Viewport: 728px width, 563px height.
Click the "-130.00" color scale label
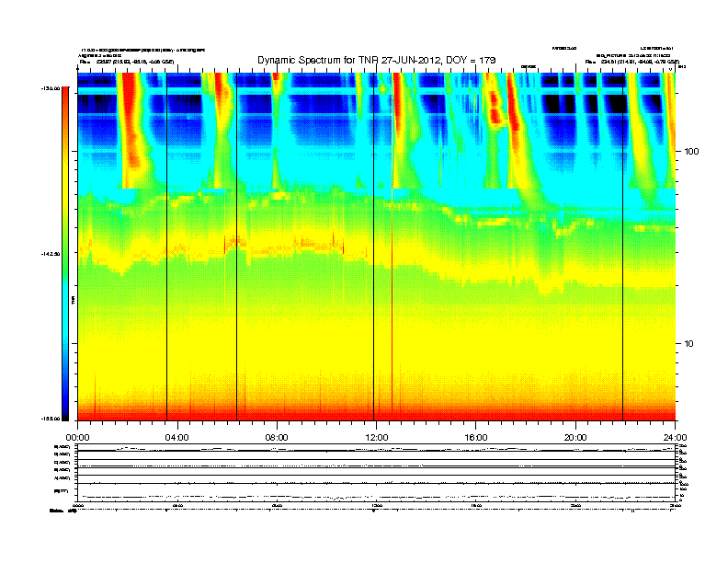tap(51, 87)
